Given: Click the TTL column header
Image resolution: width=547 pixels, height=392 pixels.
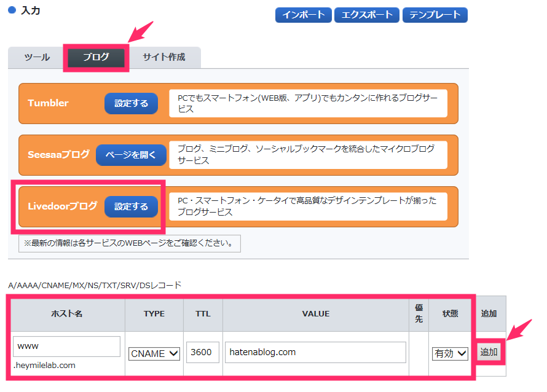Looking at the screenshot, I should point(203,313).
